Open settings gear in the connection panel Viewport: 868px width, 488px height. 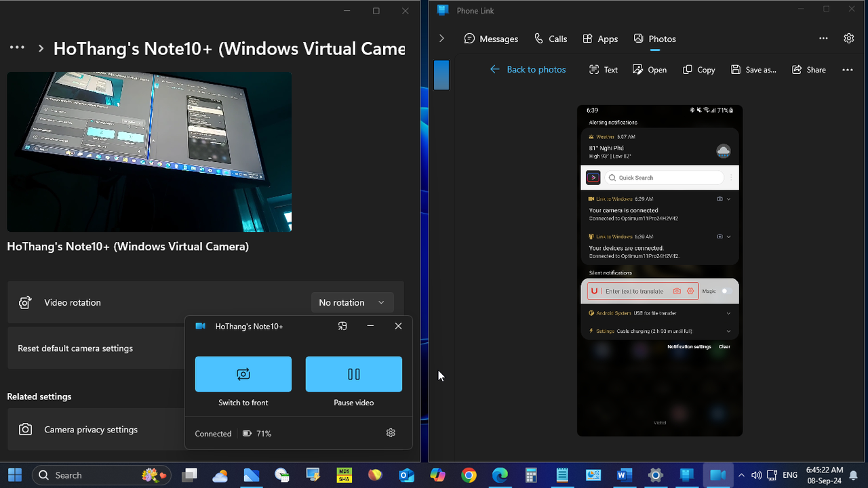point(391,432)
